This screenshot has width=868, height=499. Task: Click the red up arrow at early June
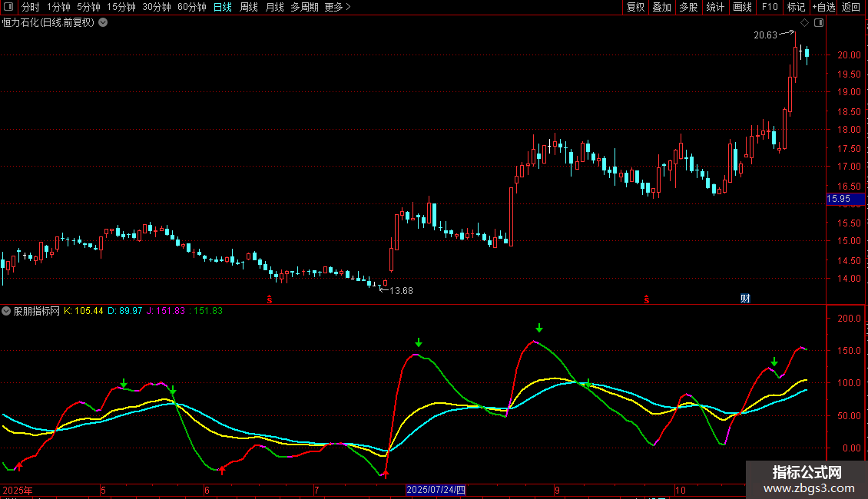222,469
